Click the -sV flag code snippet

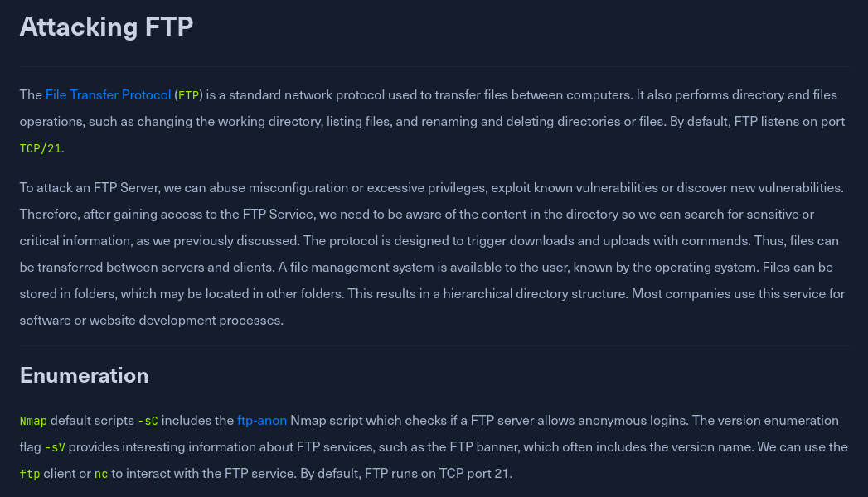pyautogui.click(x=54, y=447)
